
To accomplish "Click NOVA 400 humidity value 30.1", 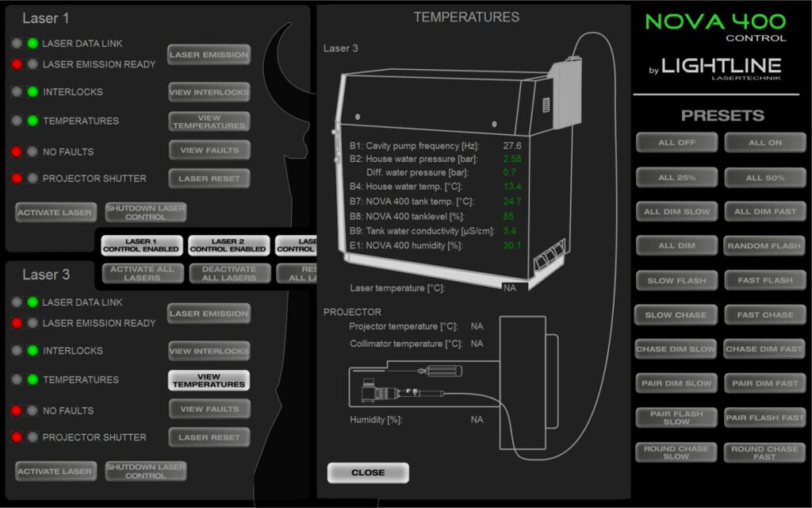I will 512,245.
